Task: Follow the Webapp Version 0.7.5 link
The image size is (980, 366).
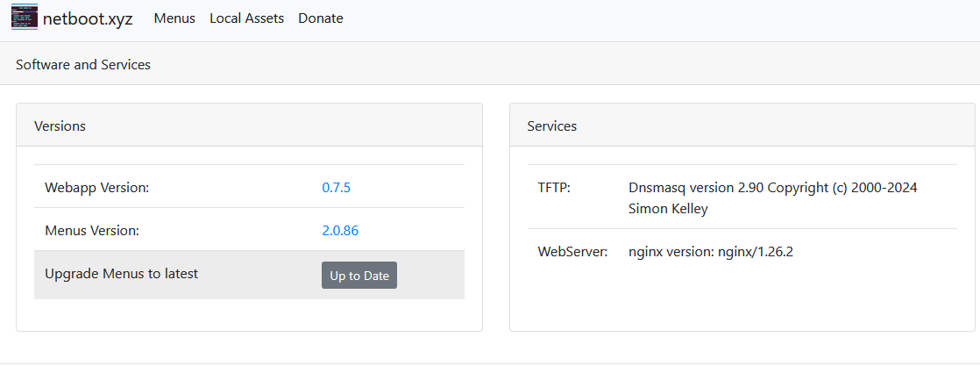Action: pyautogui.click(x=337, y=187)
